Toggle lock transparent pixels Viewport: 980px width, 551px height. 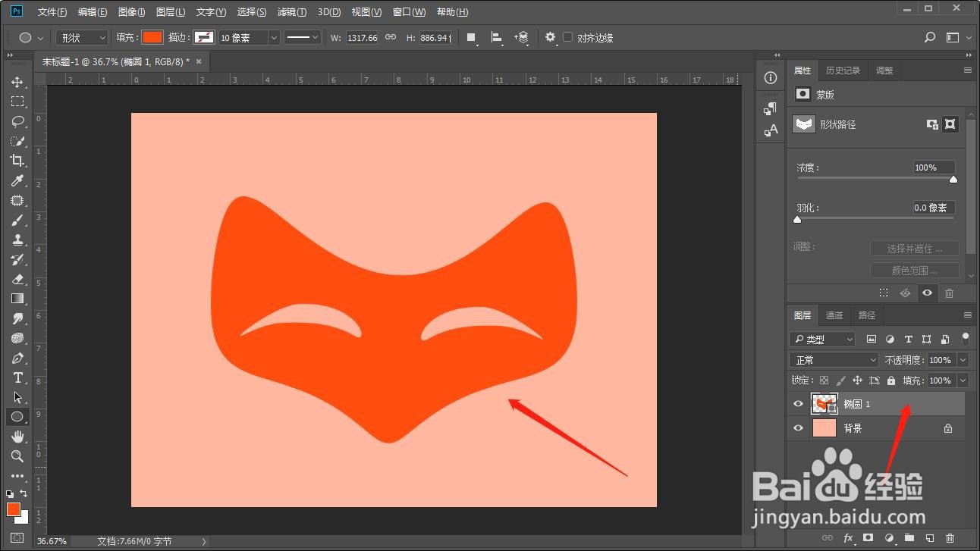[x=825, y=380]
